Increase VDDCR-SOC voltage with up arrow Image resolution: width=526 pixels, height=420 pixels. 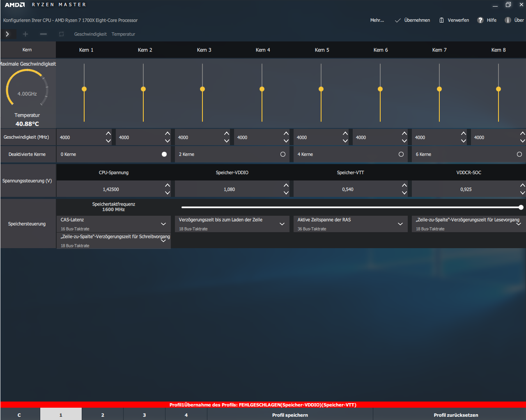pyautogui.click(x=523, y=185)
